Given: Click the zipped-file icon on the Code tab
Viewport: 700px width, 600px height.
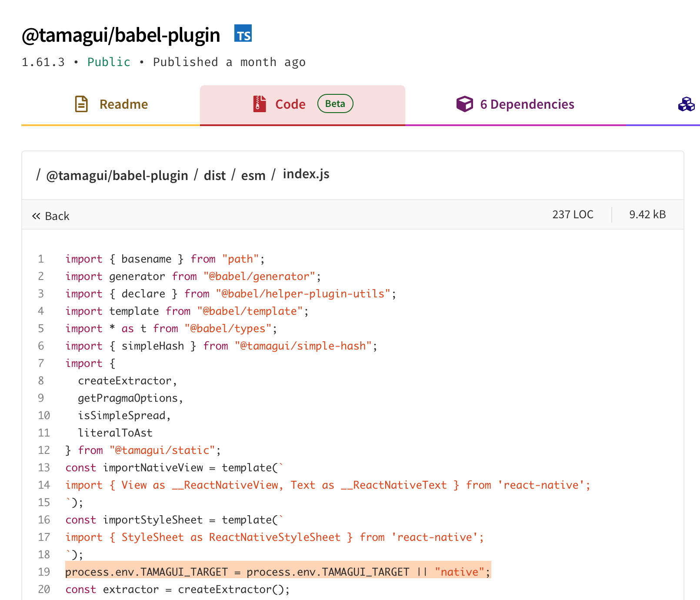Looking at the screenshot, I should [x=259, y=104].
